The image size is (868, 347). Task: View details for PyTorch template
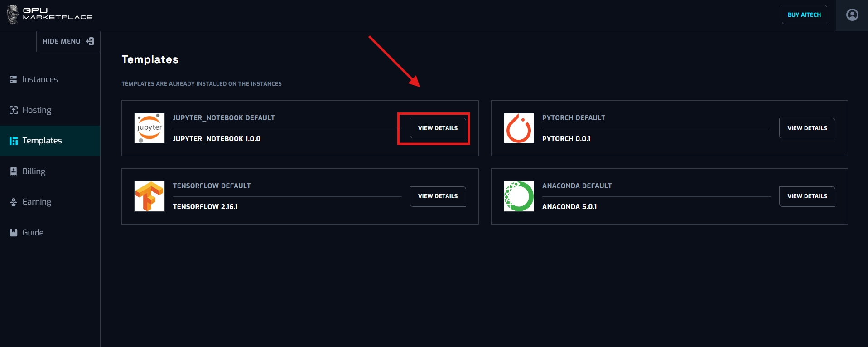tap(807, 128)
